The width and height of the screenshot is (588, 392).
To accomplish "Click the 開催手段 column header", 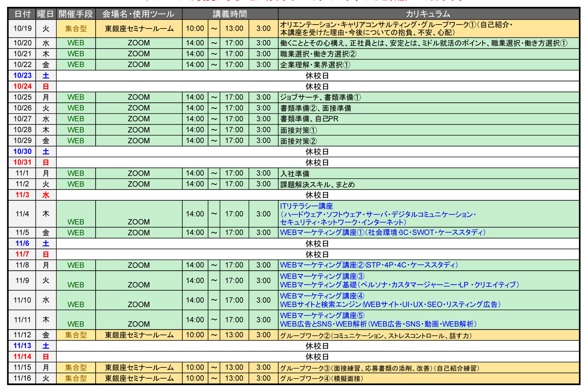I will pos(76,14).
